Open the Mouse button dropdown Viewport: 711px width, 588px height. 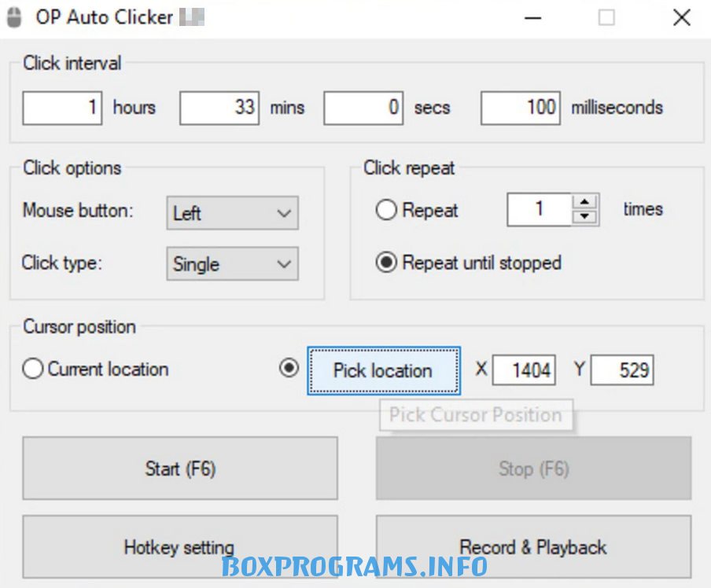(x=232, y=213)
